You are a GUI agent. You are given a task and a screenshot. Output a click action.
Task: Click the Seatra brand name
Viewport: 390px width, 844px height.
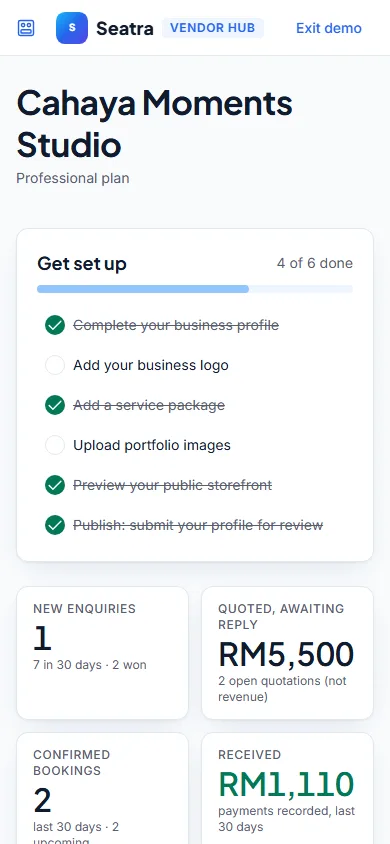pyautogui.click(x=125, y=29)
